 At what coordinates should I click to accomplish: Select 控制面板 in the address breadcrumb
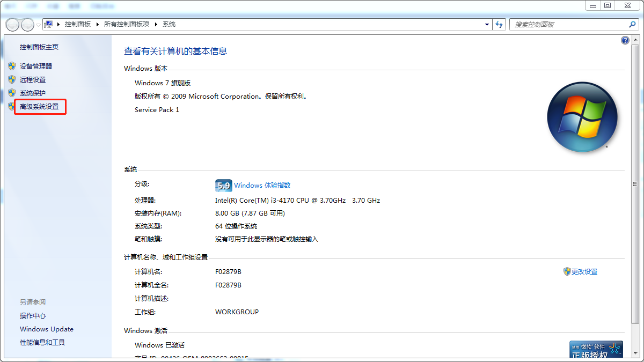78,24
